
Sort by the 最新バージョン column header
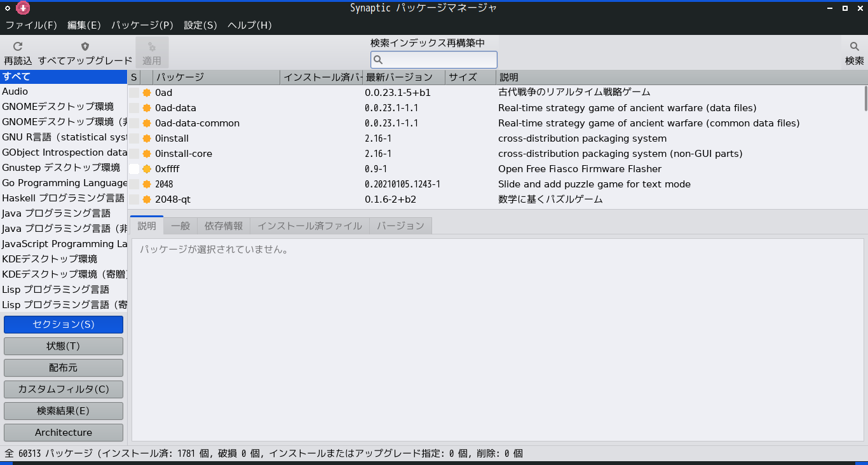coord(403,77)
